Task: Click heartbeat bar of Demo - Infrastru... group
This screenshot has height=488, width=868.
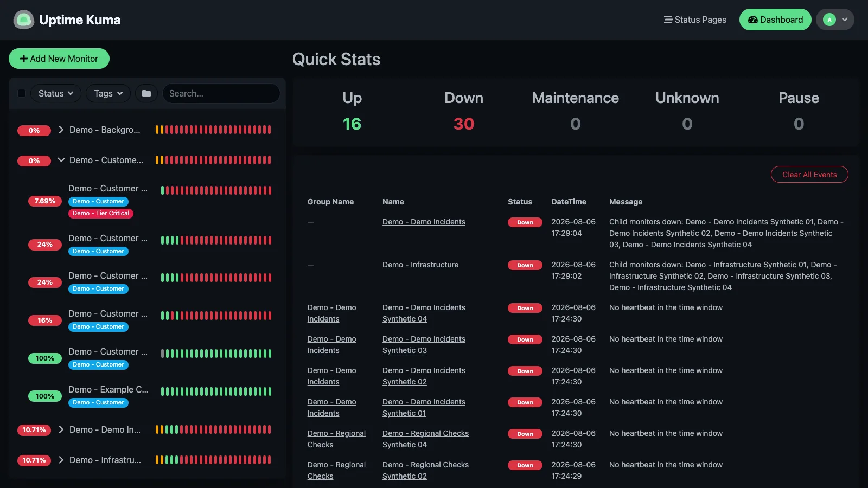Action: pyautogui.click(x=213, y=460)
